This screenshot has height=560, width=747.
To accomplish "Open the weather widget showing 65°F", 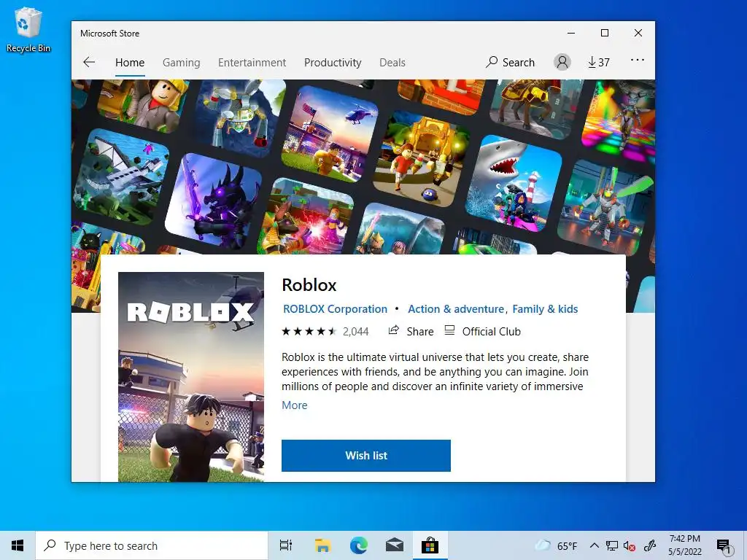I will coord(556,545).
